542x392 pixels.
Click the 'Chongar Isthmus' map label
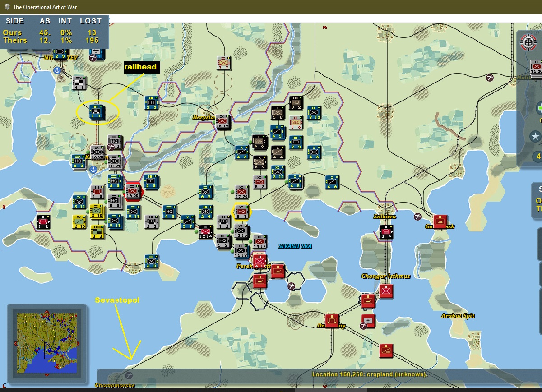point(386,276)
